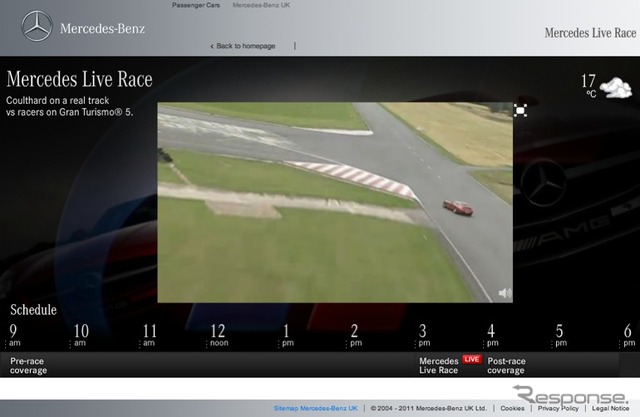This screenshot has width=640, height=417.
Task: Open the Legal Notice footer link
Action: click(x=610, y=408)
